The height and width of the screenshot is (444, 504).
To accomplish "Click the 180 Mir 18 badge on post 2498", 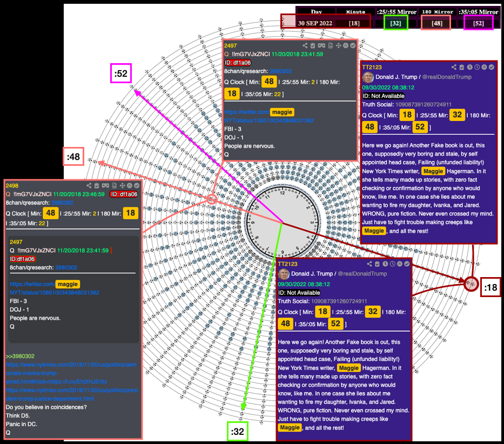I will pyautogui.click(x=130, y=213).
